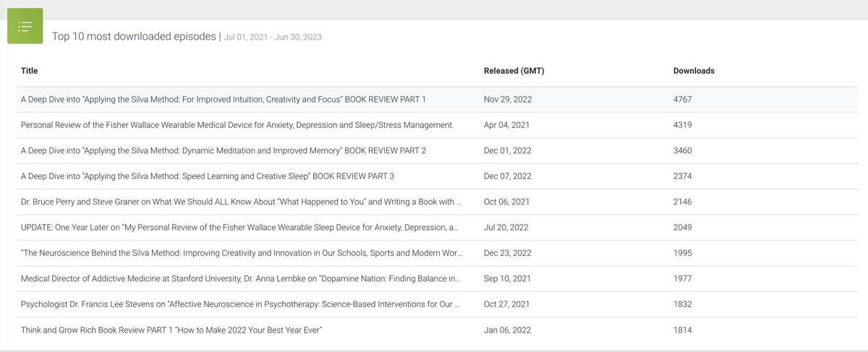The height and width of the screenshot is (352, 868).
Task: Select download count 1995
Action: coord(683,253)
